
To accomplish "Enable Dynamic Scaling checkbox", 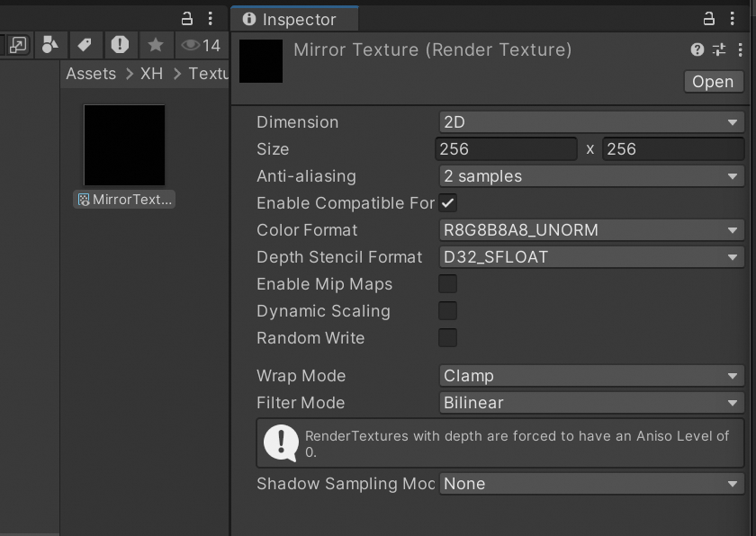I will [448, 311].
